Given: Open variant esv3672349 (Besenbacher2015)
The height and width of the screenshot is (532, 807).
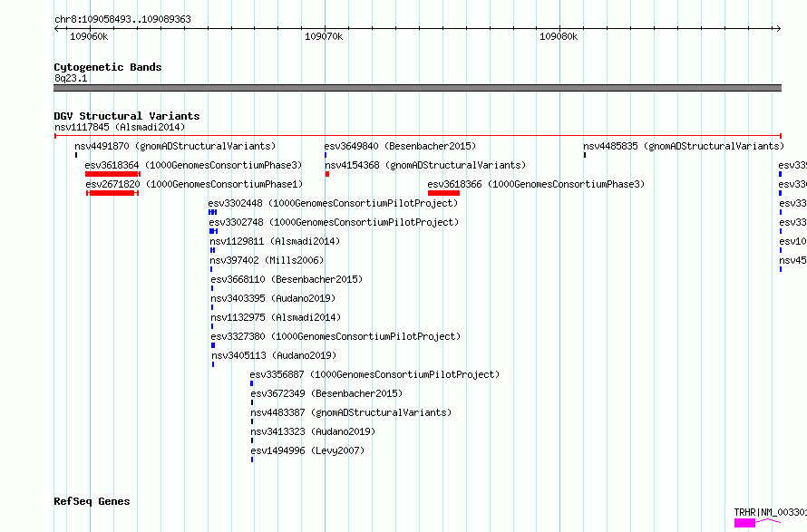Looking at the screenshot, I should [x=326, y=393].
